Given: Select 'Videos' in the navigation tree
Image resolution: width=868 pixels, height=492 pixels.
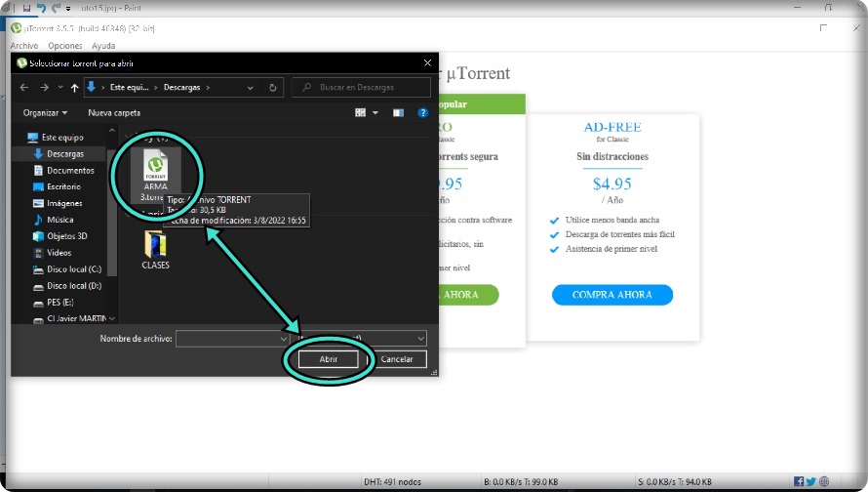Looking at the screenshot, I should pyautogui.click(x=59, y=253).
